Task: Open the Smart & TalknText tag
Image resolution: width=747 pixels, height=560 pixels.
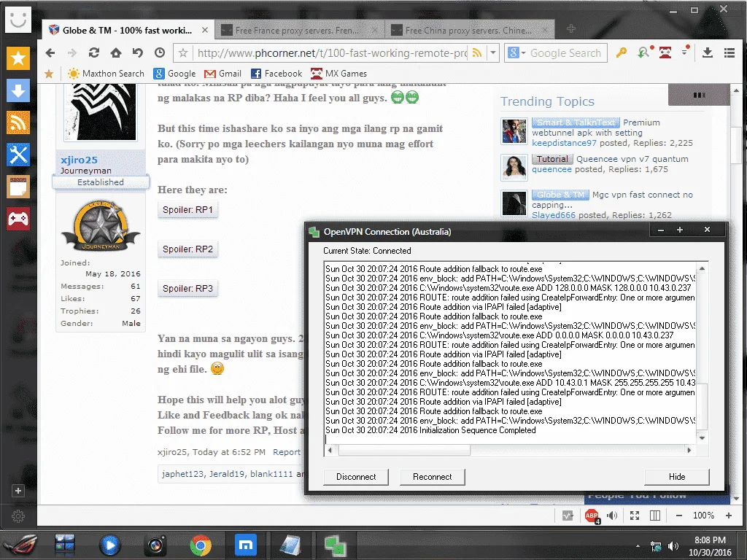Action: pos(576,122)
